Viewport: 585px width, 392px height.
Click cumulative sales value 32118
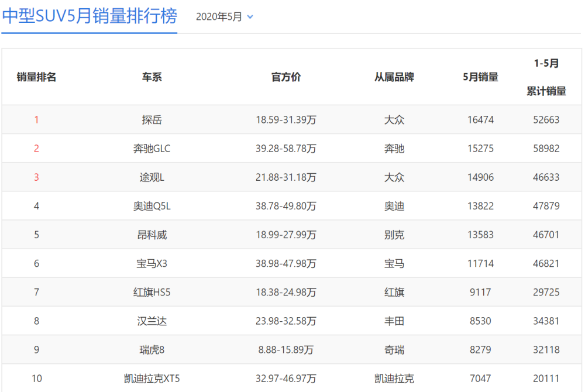tap(546, 349)
